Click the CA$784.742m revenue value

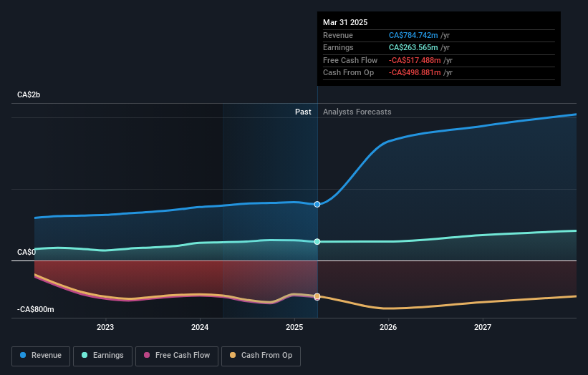413,35
